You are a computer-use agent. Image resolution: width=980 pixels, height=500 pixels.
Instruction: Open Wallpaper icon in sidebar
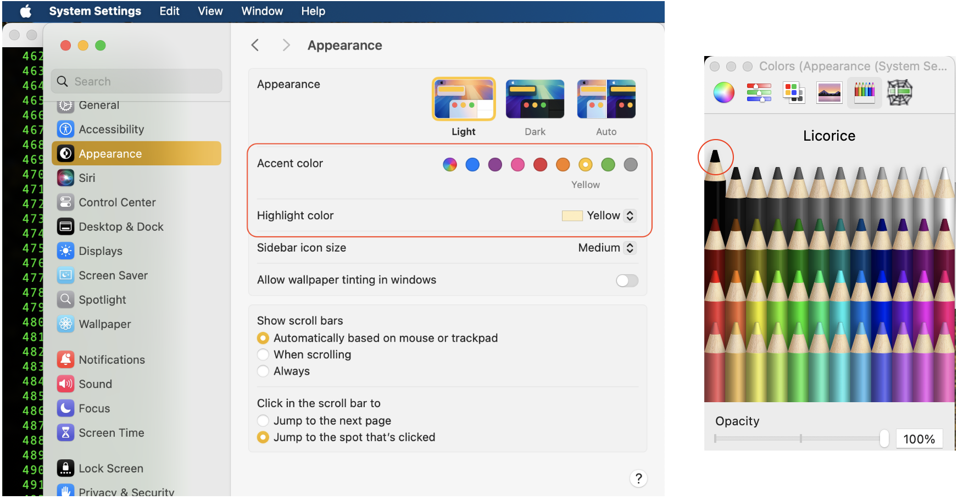[66, 324]
